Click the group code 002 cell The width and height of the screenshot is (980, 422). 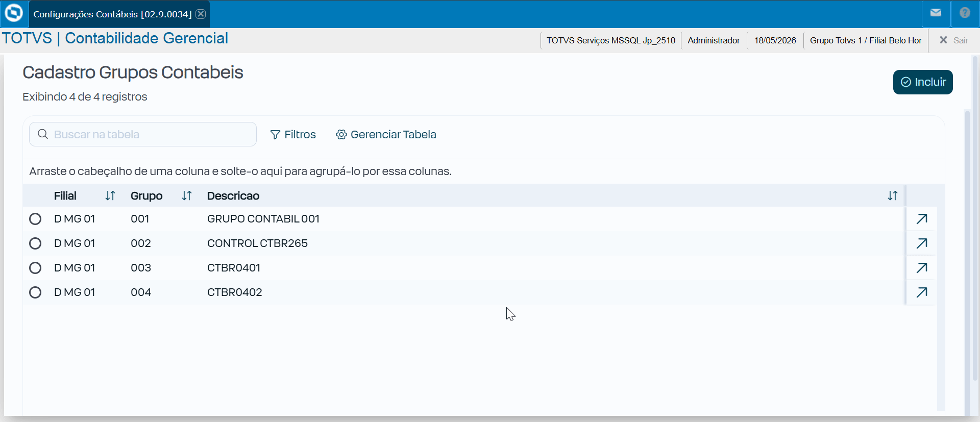tap(141, 243)
